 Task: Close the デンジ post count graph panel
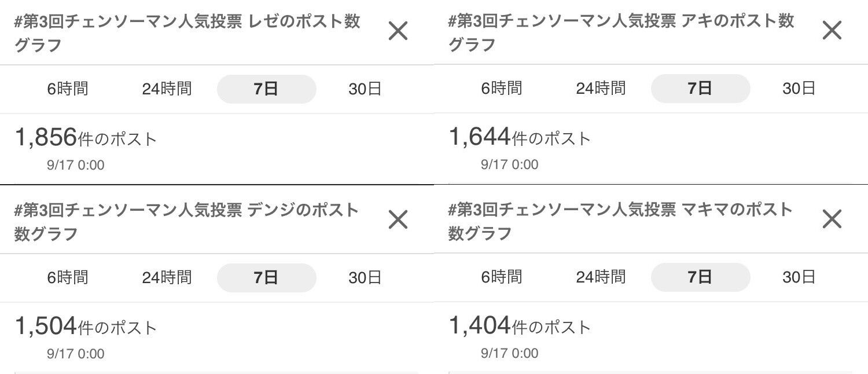[398, 219]
